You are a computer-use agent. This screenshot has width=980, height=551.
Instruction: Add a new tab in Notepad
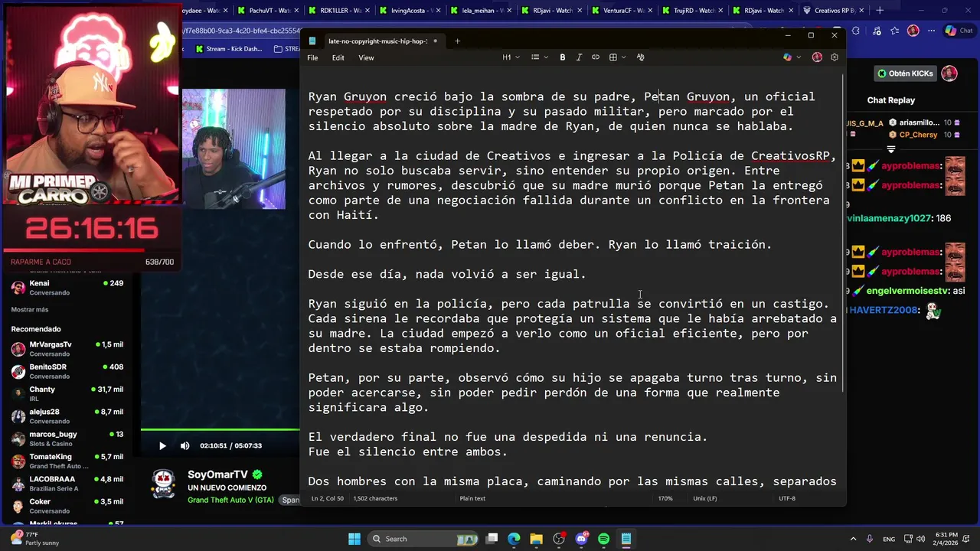tap(457, 41)
